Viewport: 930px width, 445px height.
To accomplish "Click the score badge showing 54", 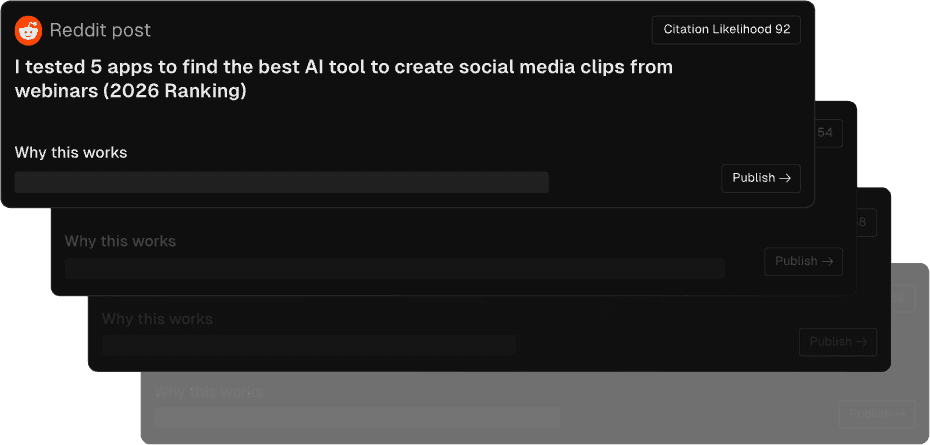I will (827, 133).
